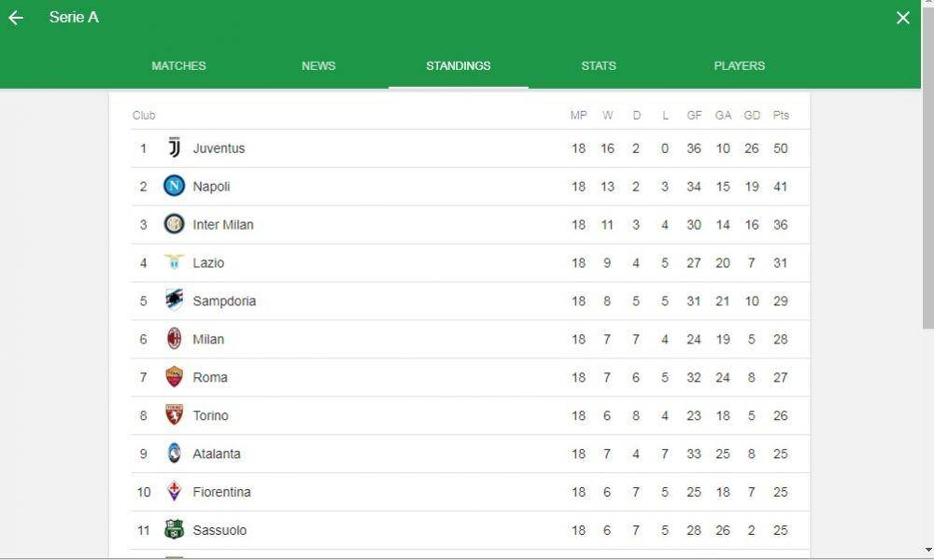Click the back arrow beside Serie A
Screen dimensions: 934x560
click(x=16, y=18)
